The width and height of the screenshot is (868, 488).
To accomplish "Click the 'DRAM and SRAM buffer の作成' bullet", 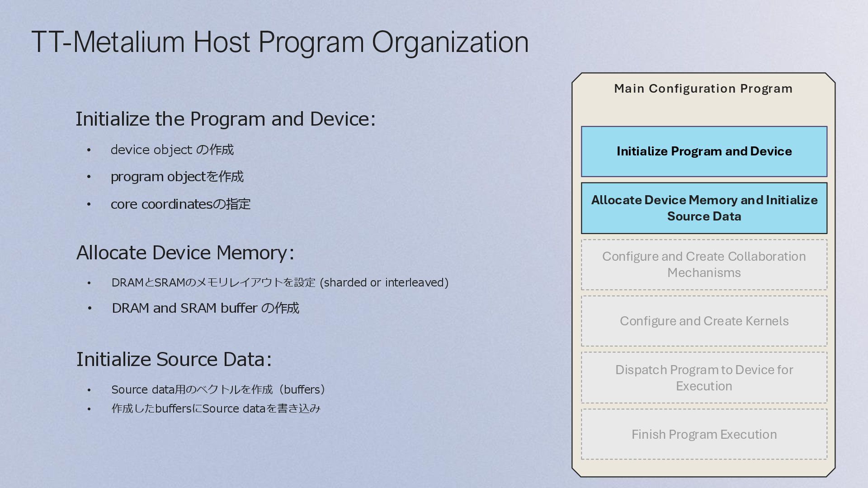I will (x=205, y=308).
